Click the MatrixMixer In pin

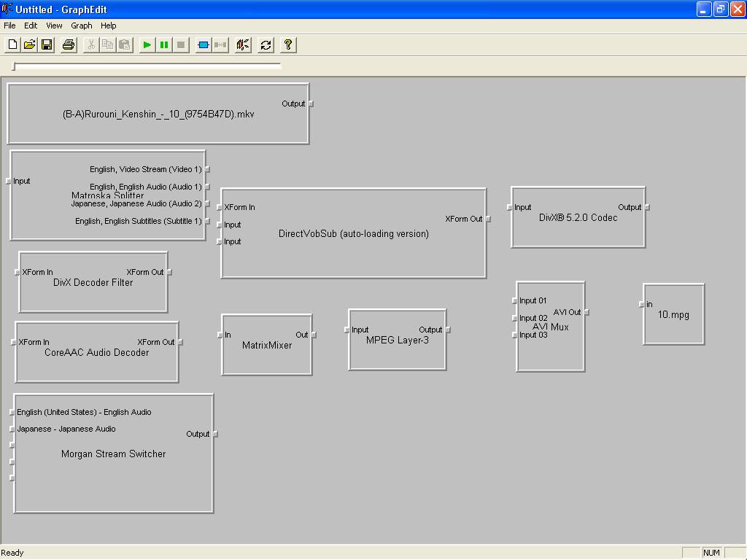[220, 335]
